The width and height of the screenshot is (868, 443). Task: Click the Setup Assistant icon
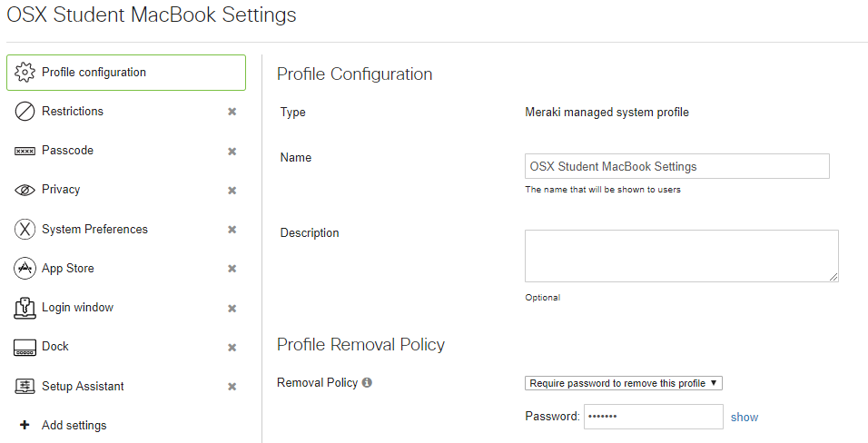(x=25, y=387)
